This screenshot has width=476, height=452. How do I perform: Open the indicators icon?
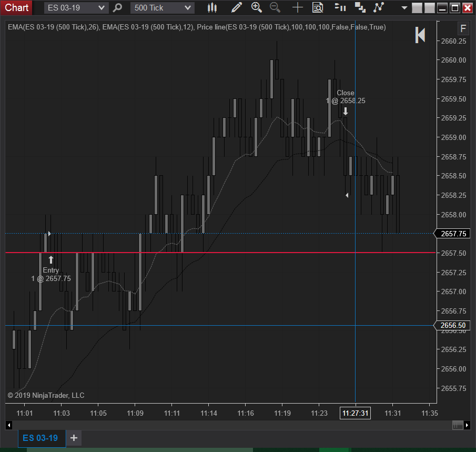click(360, 7)
